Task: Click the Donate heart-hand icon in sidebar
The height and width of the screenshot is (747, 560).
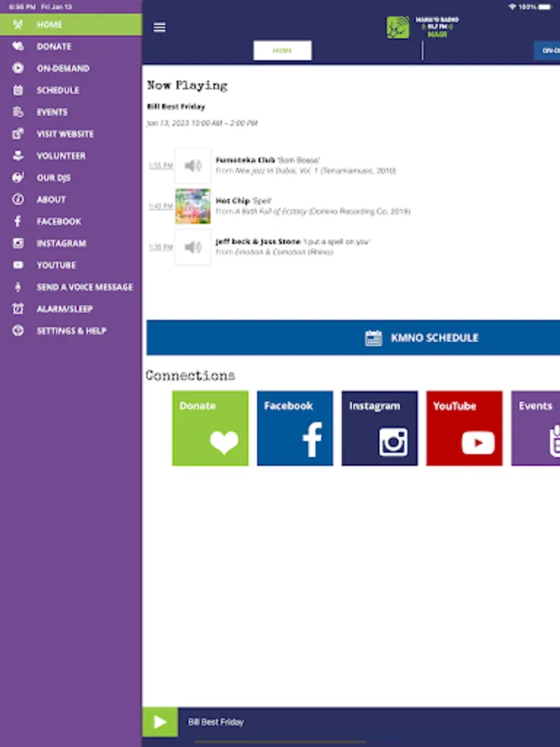Action: 18,46
